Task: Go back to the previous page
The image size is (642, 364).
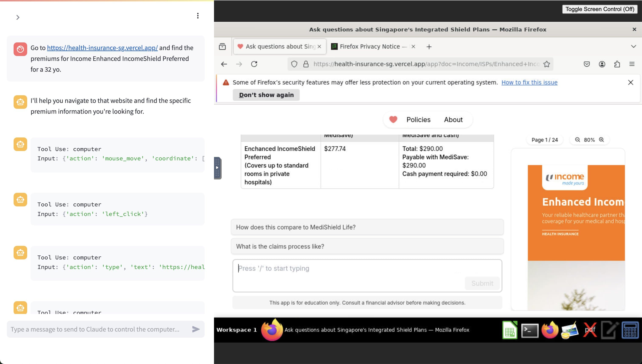Action: pyautogui.click(x=224, y=64)
